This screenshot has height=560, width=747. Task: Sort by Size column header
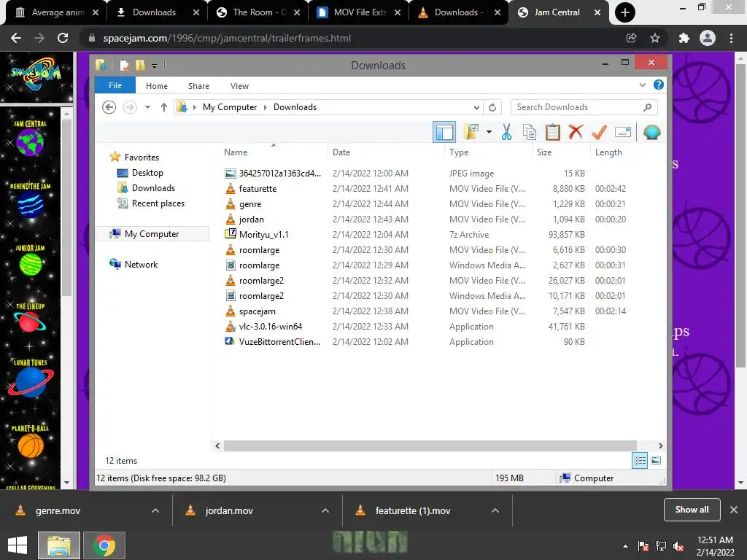pos(544,152)
